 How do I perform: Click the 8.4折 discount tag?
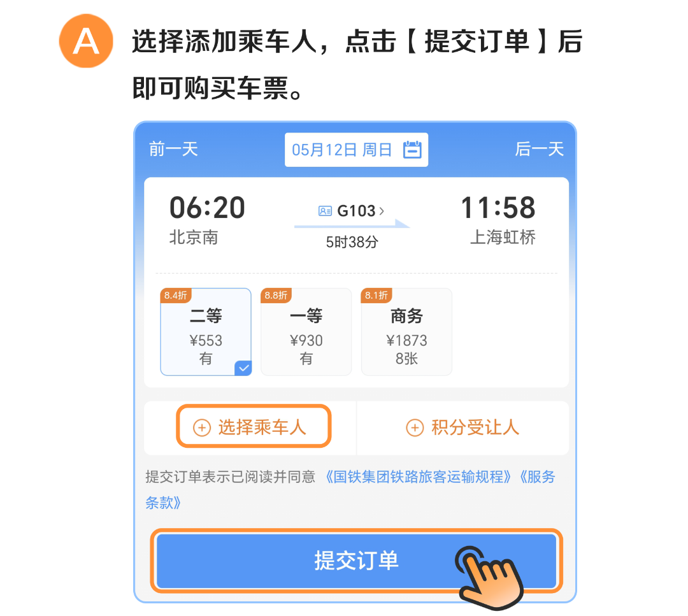[x=176, y=296]
